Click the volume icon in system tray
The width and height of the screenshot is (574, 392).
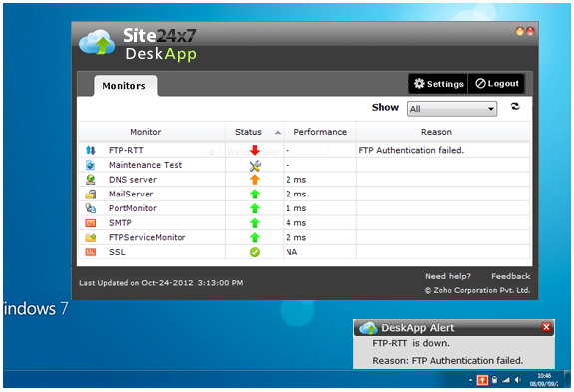click(x=518, y=380)
